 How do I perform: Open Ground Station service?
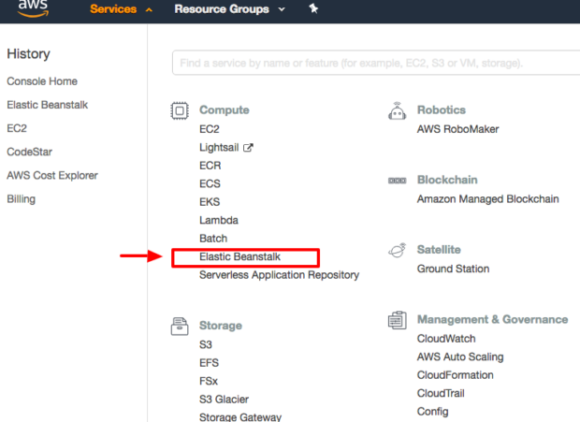(453, 269)
